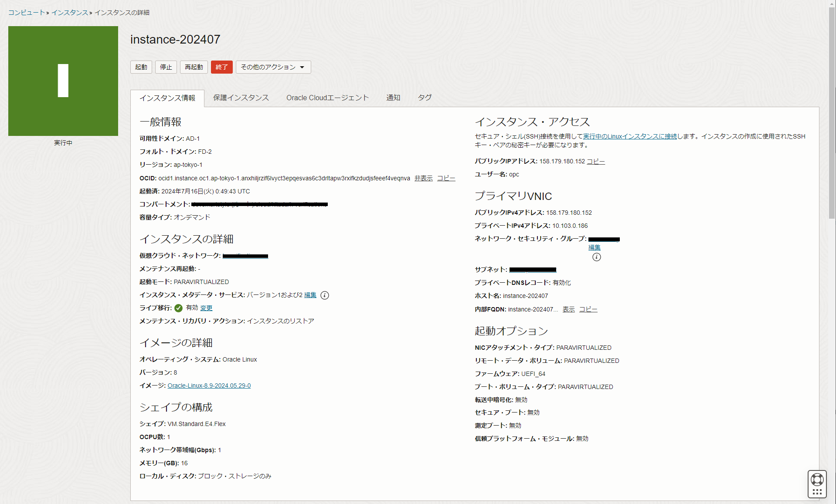Open the 通知 tab

coord(393,98)
